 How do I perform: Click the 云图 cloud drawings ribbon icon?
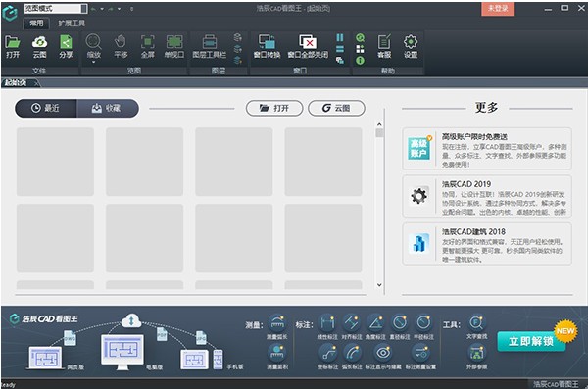pos(39,47)
